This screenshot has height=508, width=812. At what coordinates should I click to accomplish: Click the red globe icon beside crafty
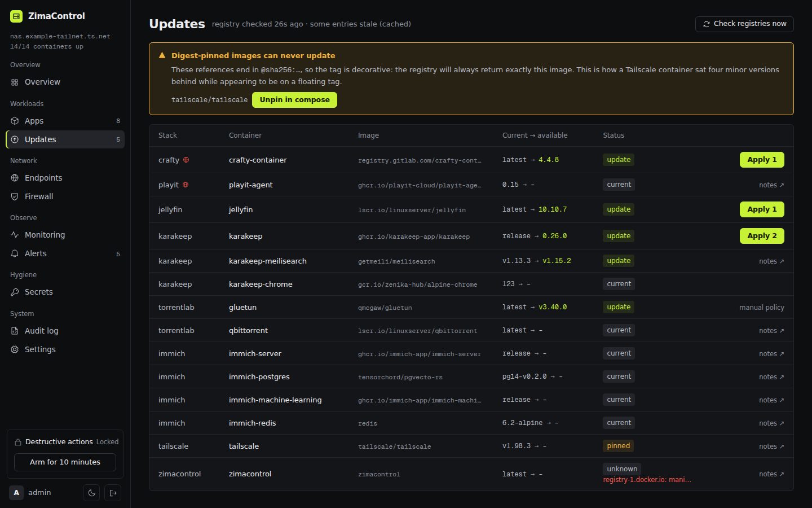(186, 160)
